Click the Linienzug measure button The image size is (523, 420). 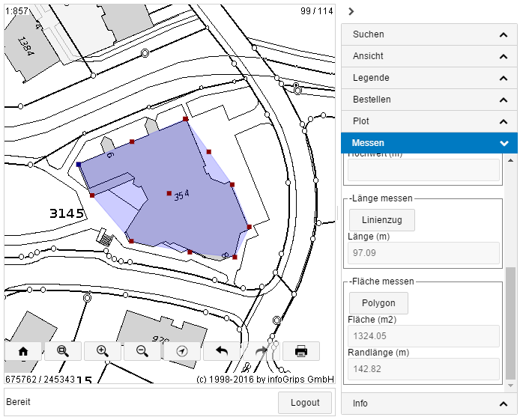point(381,220)
